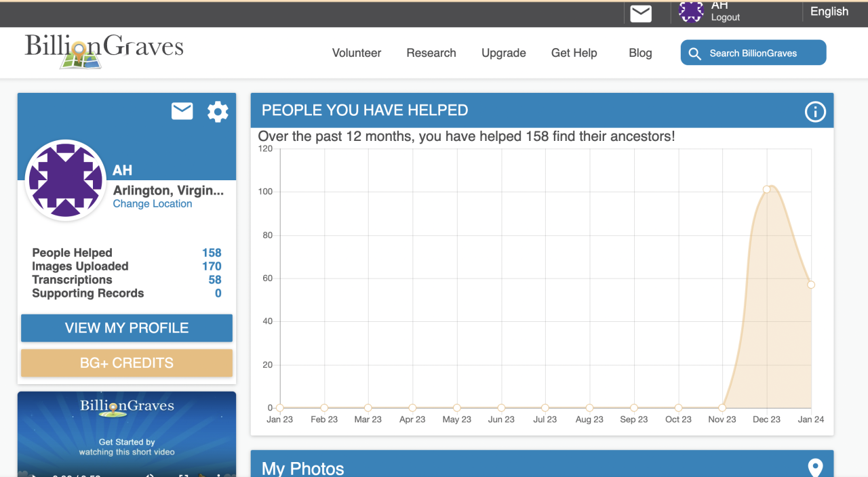
Task: Click the PEOPLE YOU HAVE HELPED heading
Action: point(365,110)
